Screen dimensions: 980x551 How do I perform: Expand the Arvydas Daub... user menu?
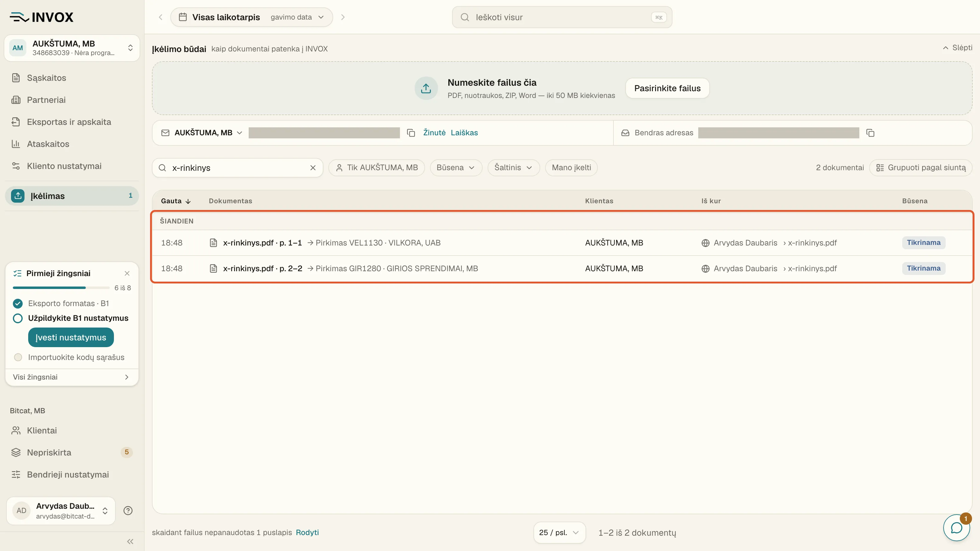click(x=61, y=511)
